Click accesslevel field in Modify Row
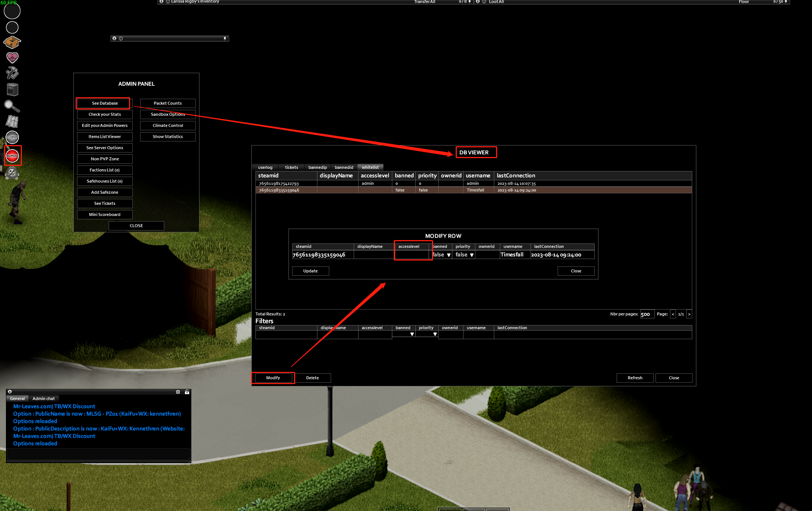 (x=412, y=255)
